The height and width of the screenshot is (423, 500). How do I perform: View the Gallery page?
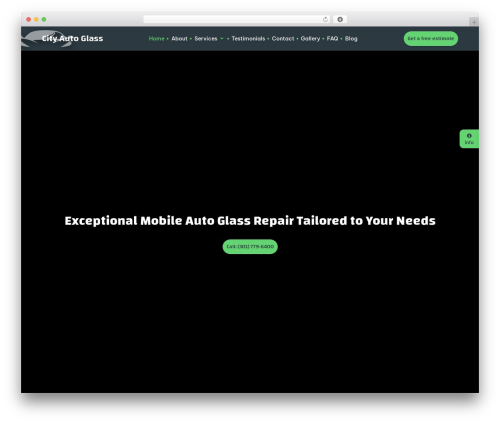[310, 39]
